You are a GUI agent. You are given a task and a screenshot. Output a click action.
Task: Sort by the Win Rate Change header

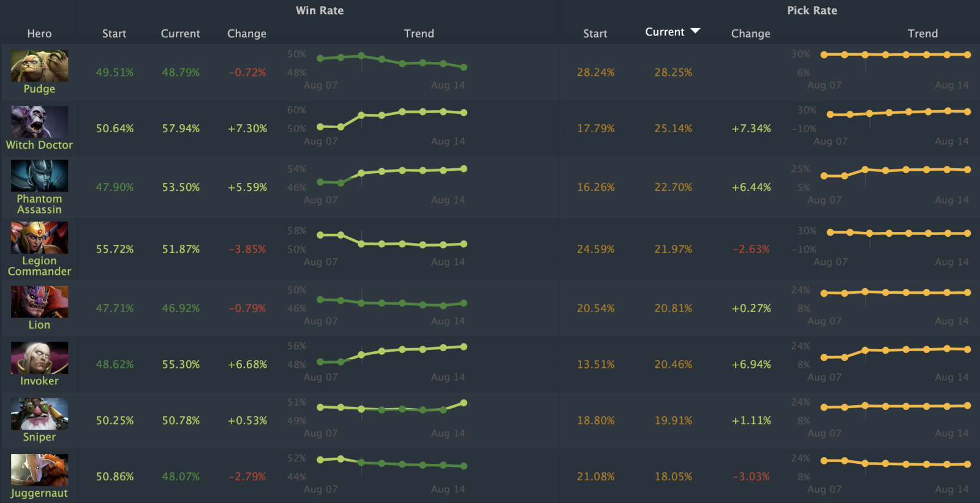247,34
